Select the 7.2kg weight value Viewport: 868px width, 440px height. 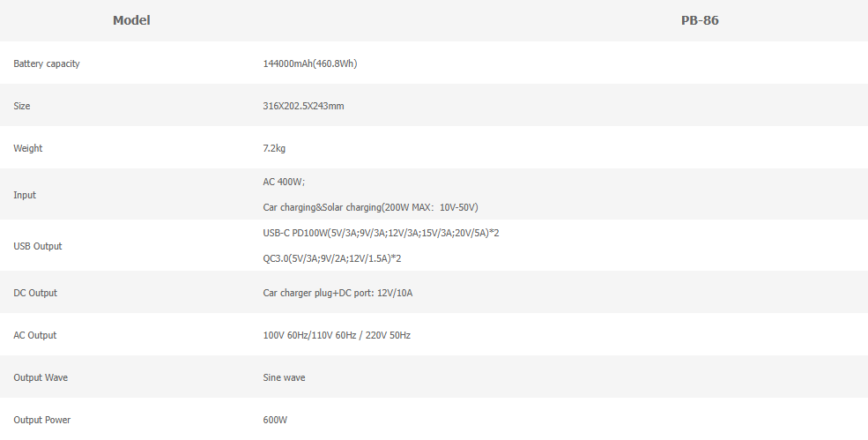pyautogui.click(x=274, y=148)
